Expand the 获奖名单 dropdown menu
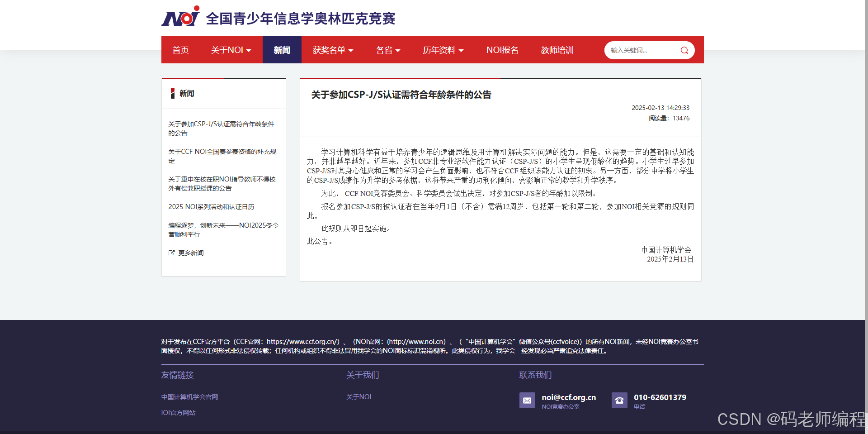 (x=333, y=50)
